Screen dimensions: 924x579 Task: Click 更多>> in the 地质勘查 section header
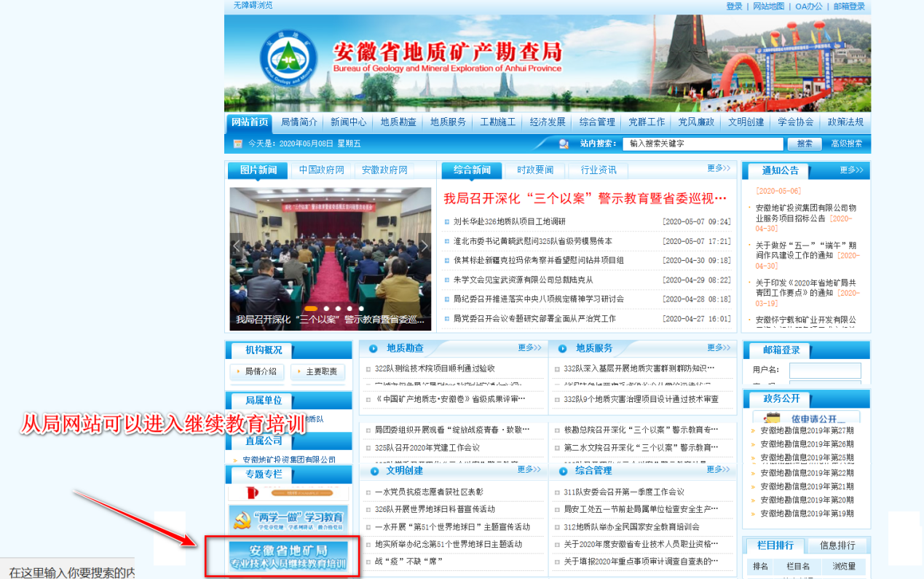530,347
